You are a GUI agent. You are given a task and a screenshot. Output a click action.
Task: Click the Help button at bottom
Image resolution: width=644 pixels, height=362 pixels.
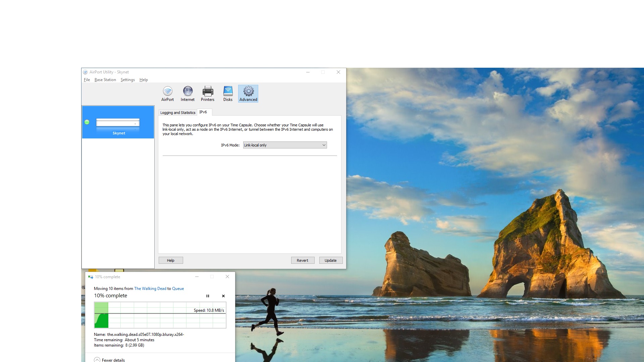(170, 260)
